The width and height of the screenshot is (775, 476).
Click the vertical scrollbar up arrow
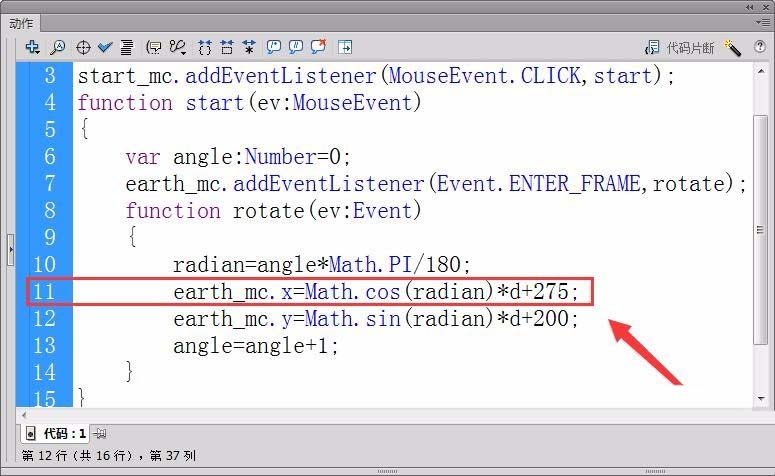click(x=761, y=72)
